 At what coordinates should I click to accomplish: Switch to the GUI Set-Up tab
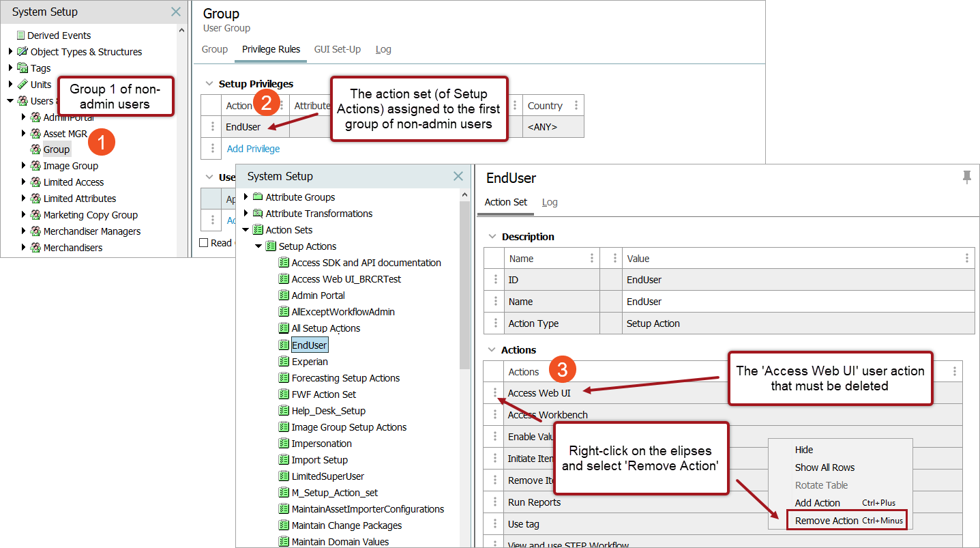pyautogui.click(x=337, y=49)
